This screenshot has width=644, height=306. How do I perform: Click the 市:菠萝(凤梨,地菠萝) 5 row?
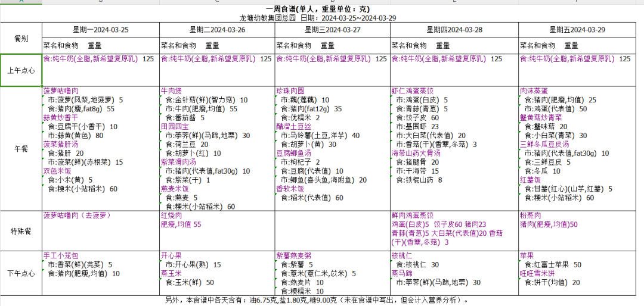pos(85,99)
